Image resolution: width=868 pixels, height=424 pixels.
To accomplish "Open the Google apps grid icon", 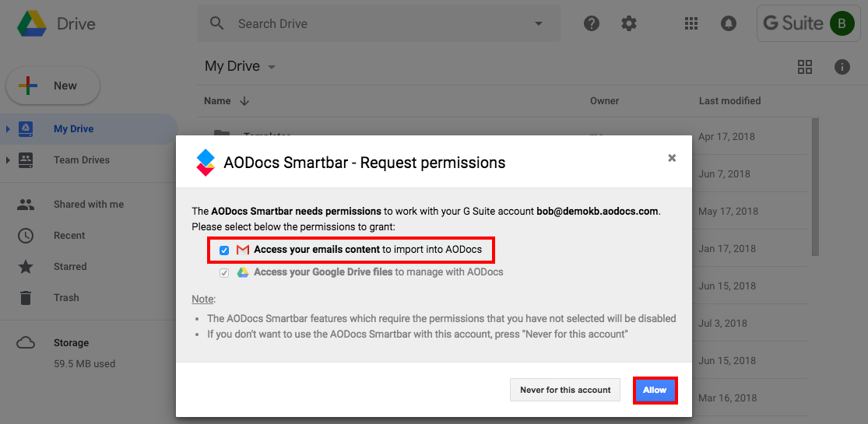I will 691,23.
